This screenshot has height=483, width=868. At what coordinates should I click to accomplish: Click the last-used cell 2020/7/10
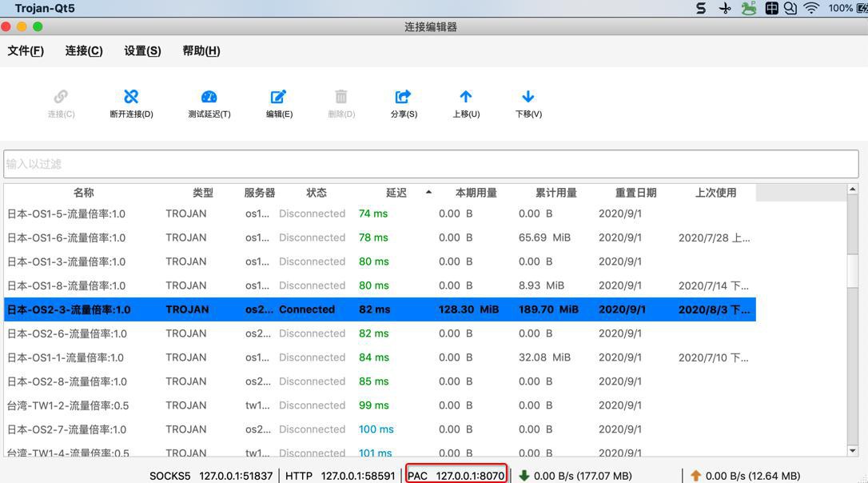click(714, 357)
